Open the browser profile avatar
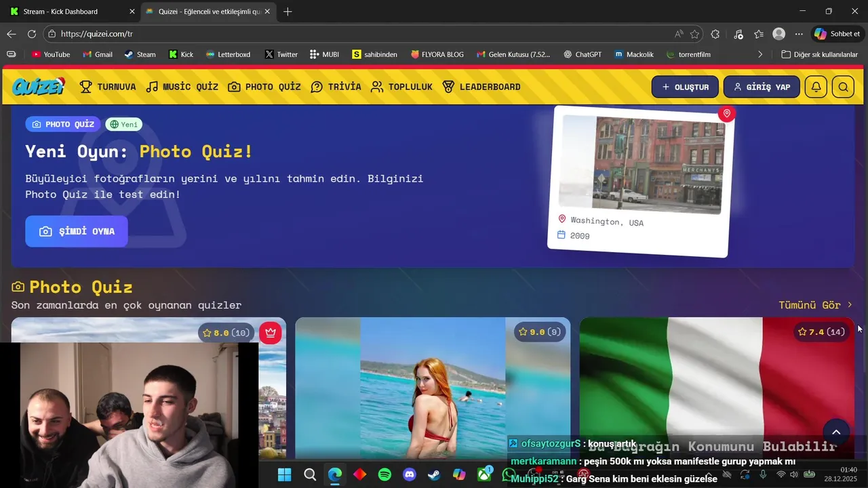 [779, 34]
